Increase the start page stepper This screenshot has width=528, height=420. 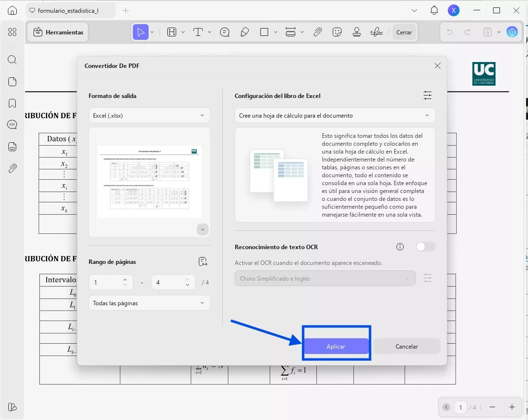[125, 280]
